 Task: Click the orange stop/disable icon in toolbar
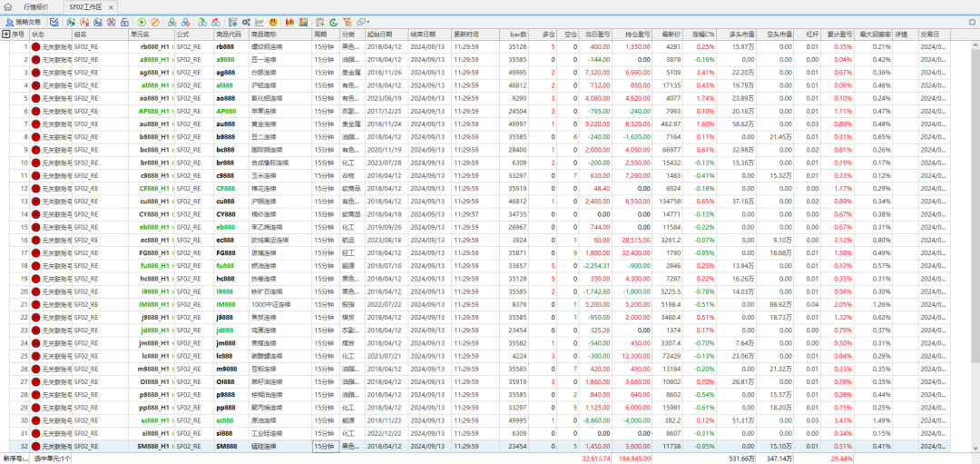[156, 21]
